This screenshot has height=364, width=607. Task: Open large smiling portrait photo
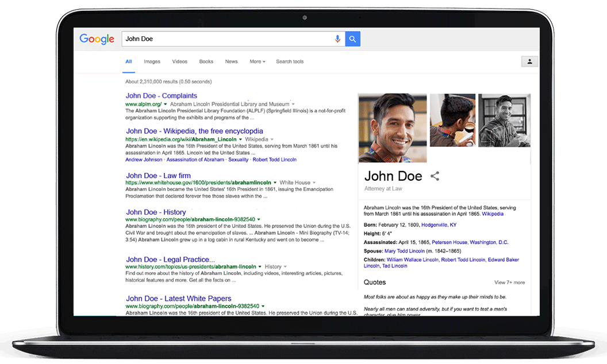[393, 128]
